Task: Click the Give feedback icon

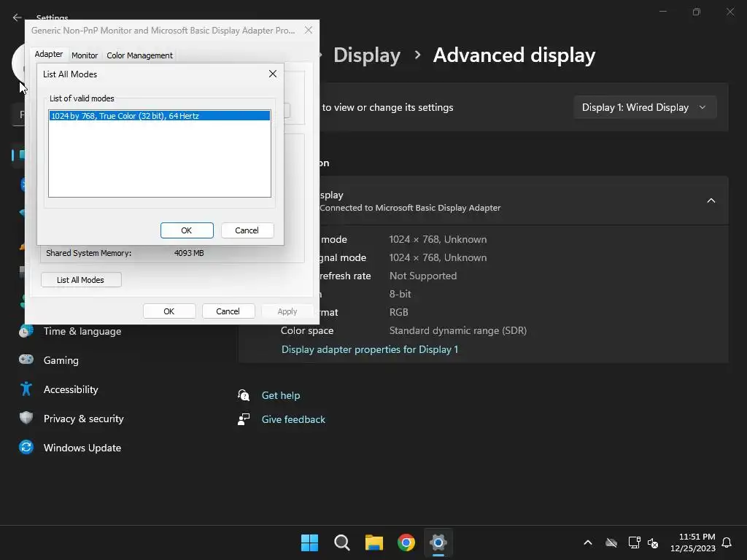Action: tap(244, 419)
